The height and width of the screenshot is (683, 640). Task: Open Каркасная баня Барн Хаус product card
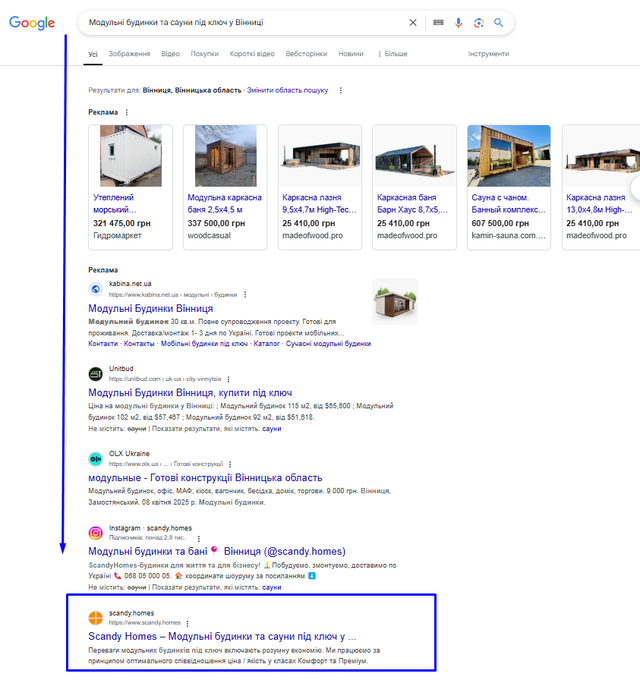[414, 187]
